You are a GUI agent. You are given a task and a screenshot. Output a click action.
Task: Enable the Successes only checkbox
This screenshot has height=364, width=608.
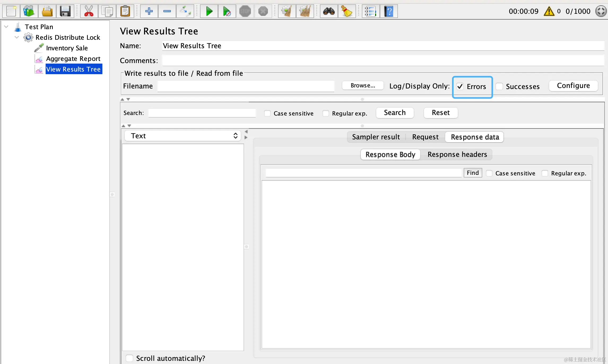coord(499,87)
